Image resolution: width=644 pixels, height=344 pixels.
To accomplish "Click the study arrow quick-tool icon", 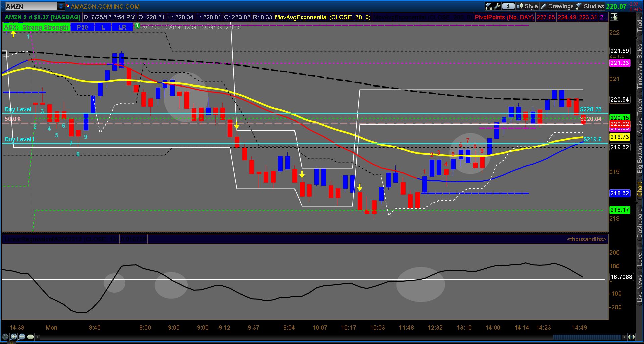I will pyautogui.click(x=489, y=6).
